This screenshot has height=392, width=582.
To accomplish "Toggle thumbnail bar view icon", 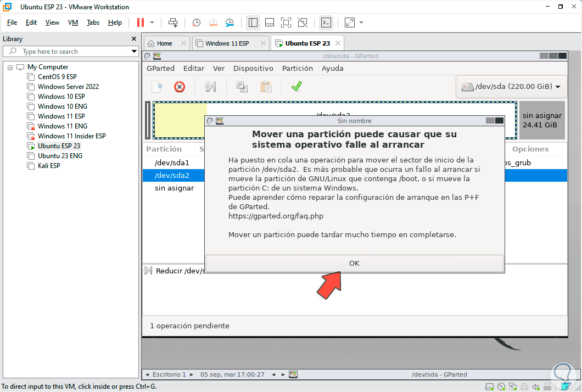I will [x=270, y=23].
